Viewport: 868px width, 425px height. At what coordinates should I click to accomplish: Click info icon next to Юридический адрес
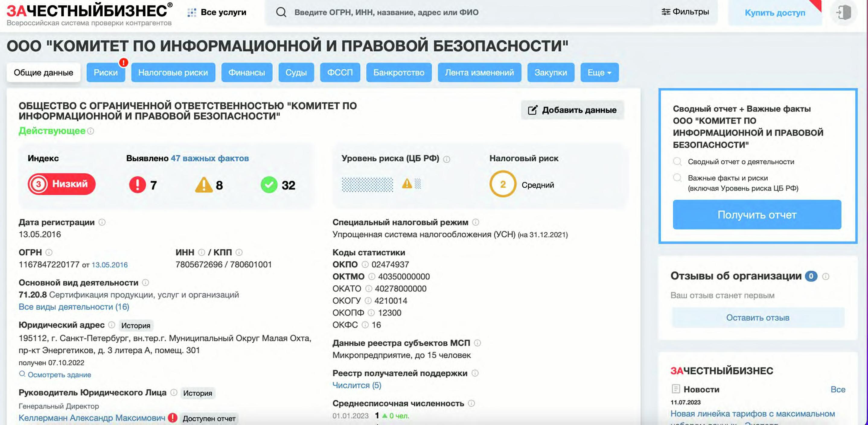tap(112, 324)
